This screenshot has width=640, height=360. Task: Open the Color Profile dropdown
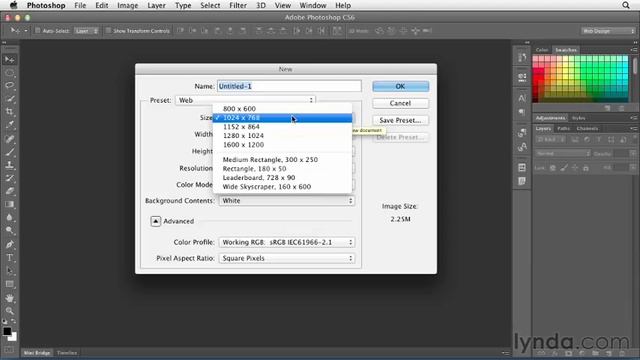(x=287, y=242)
